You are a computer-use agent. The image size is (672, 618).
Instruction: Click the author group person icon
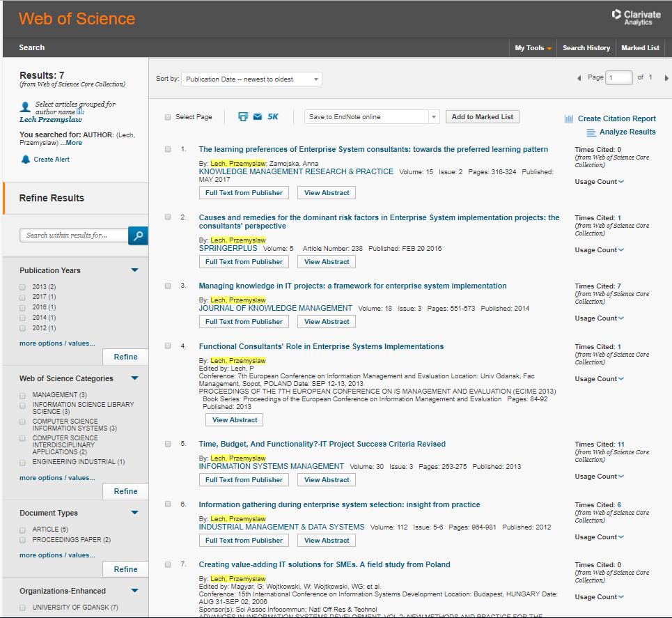coord(25,107)
